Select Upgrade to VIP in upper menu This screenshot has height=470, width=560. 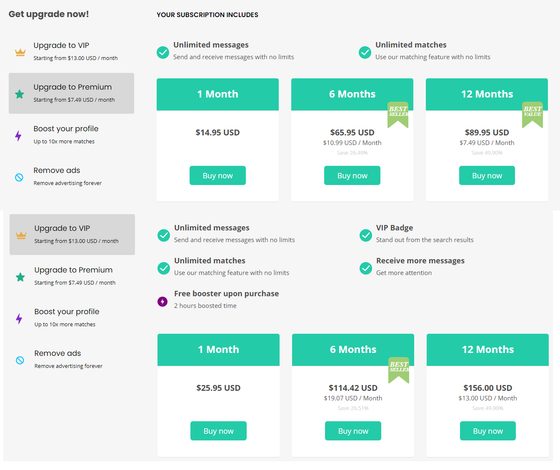pyautogui.click(x=71, y=51)
